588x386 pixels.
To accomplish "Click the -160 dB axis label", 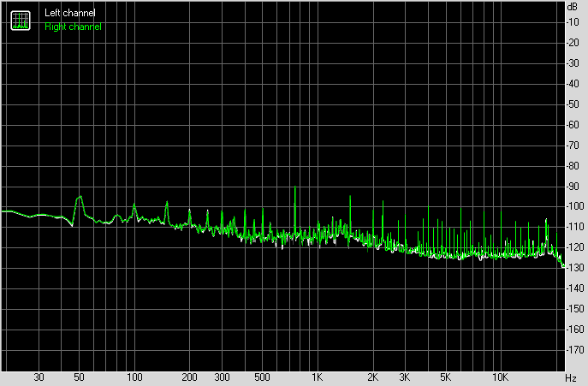I will click(575, 329).
